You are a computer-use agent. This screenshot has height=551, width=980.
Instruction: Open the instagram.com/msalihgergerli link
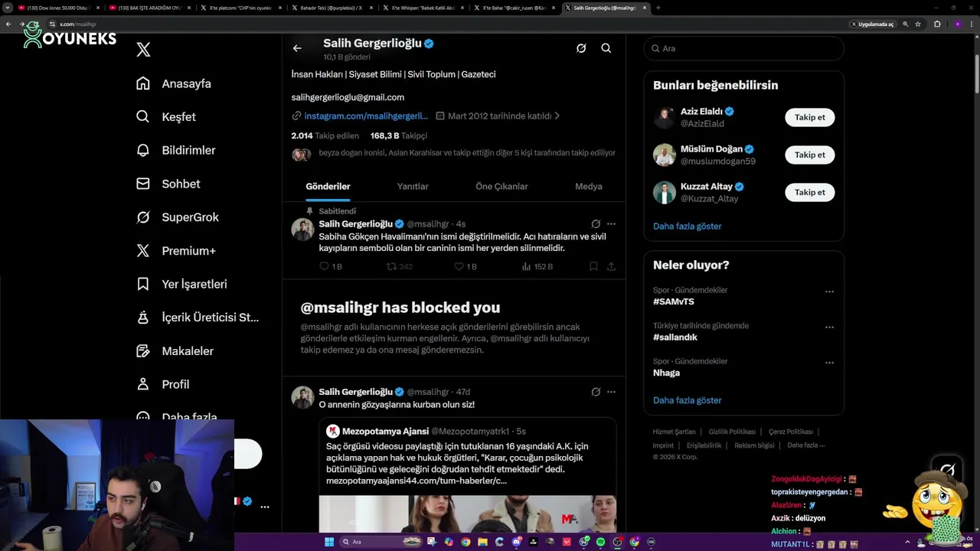(366, 116)
